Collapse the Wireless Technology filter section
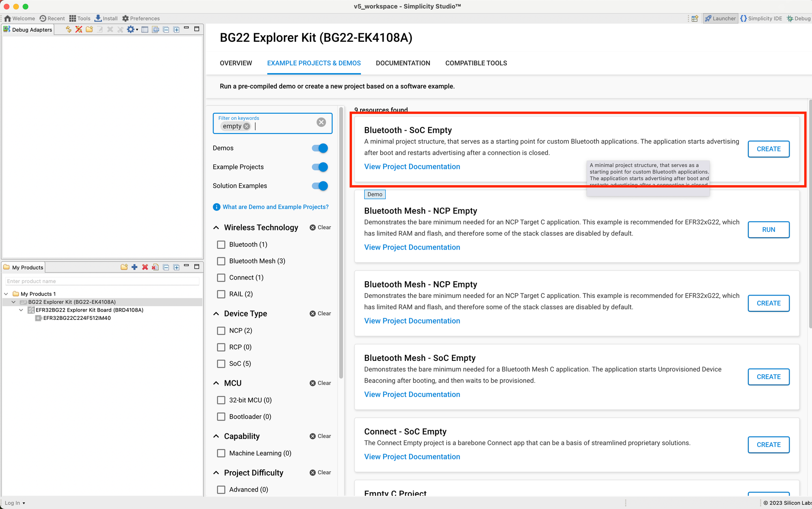This screenshot has height=509, width=812. (x=216, y=228)
